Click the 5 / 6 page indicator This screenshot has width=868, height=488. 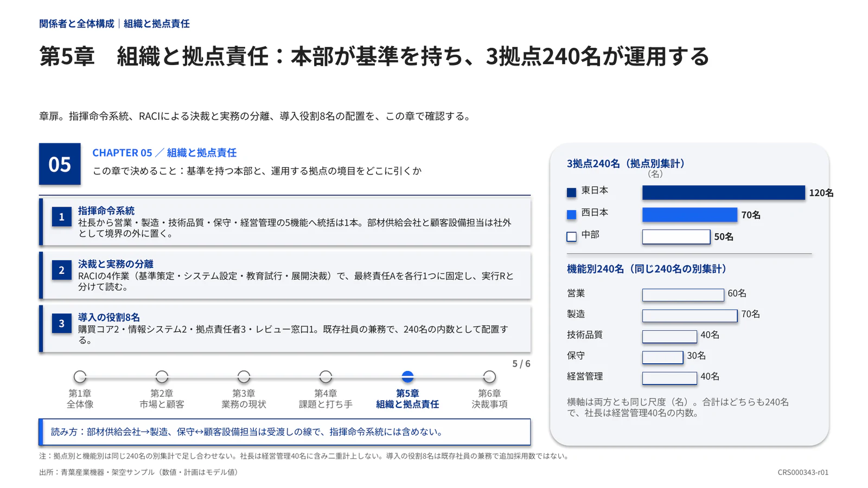coord(521,364)
